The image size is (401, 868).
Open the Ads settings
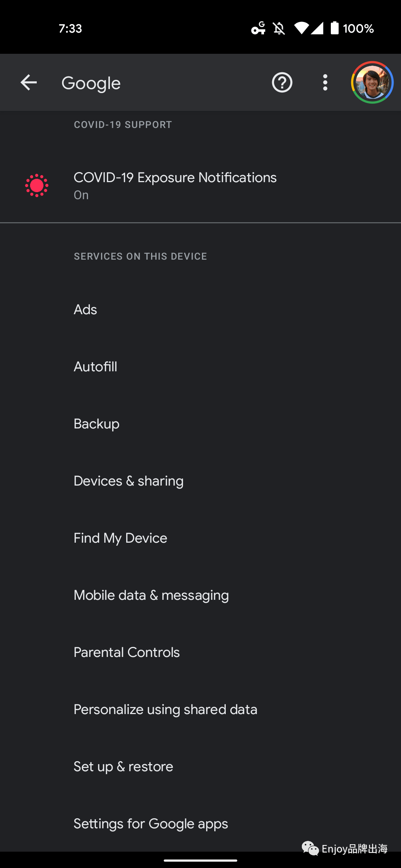click(200, 310)
